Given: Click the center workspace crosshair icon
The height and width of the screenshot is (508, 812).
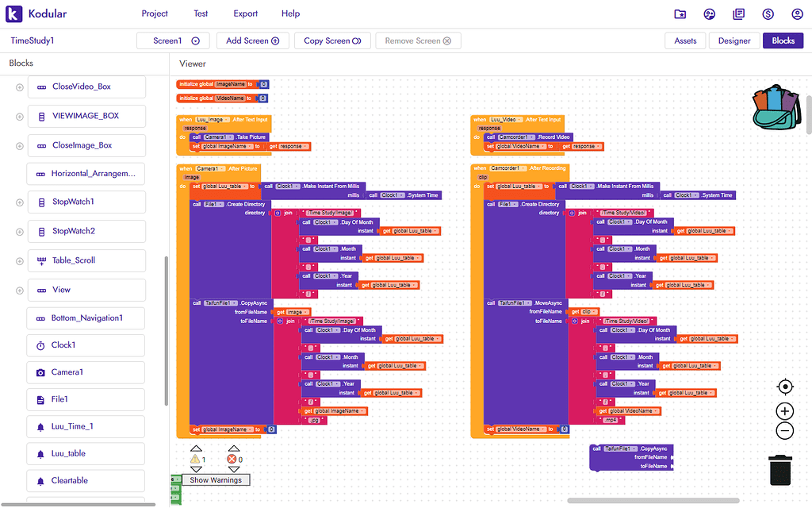Looking at the screenshot, I should click(784, 387).
